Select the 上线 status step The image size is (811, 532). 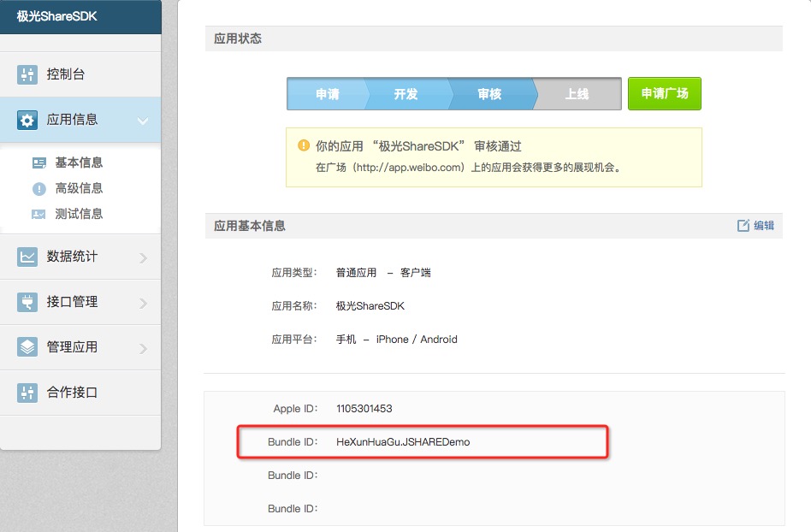(577, 94)
